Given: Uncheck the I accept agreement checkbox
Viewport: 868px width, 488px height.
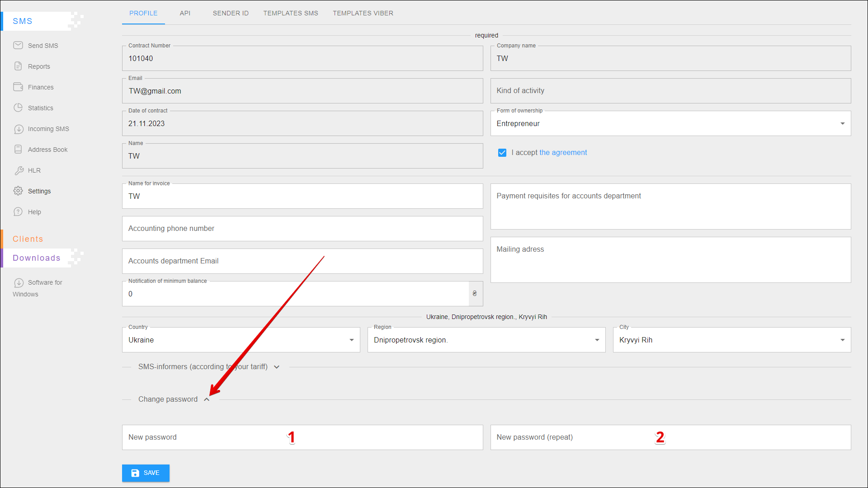Looking at the screenshot, I should pyautogui.click(x=502, y=153).
